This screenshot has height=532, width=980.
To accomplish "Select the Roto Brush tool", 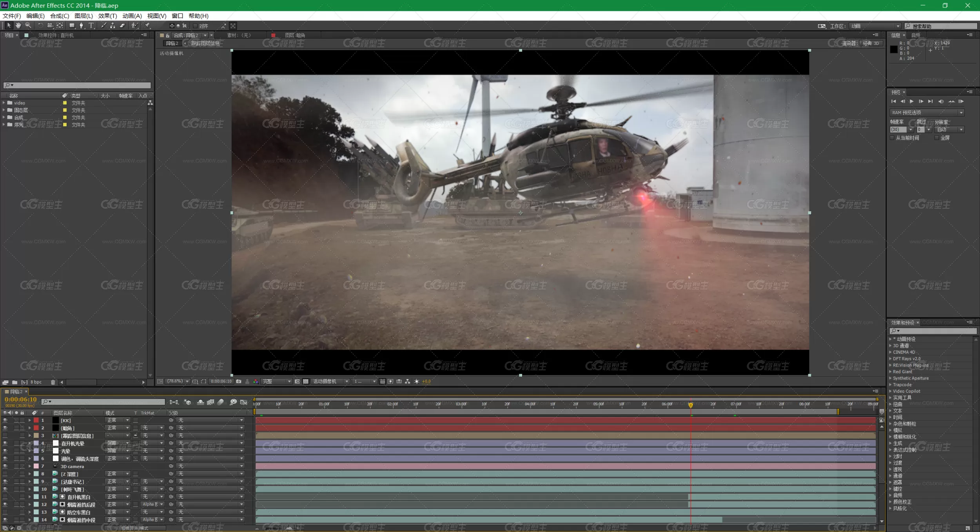I will coord(134,25).
